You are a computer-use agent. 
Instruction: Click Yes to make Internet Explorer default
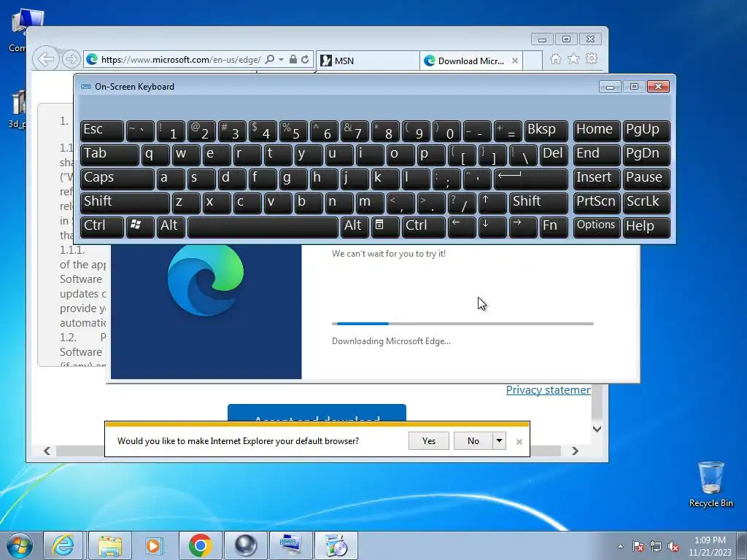pyautogui.click(x=429, y=441)
